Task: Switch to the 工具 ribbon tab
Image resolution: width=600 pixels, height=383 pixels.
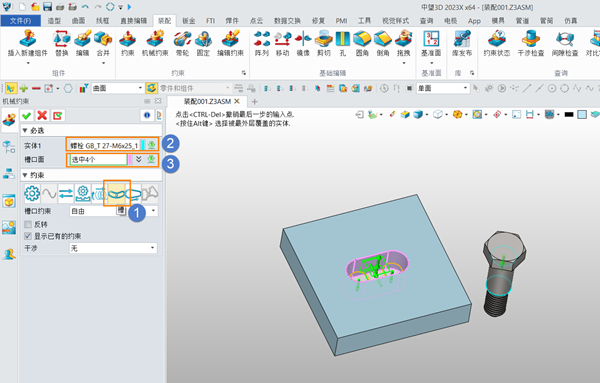Action: click(x=364, y=21)
